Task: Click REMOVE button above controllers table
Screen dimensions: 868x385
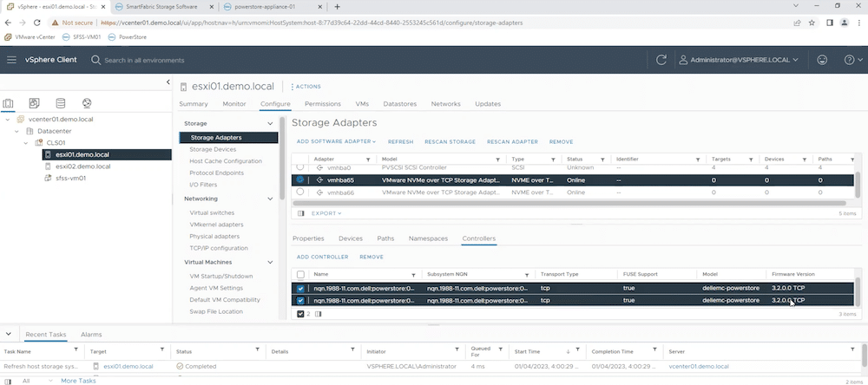Action: pyautogui.click(x=372, y=258)
